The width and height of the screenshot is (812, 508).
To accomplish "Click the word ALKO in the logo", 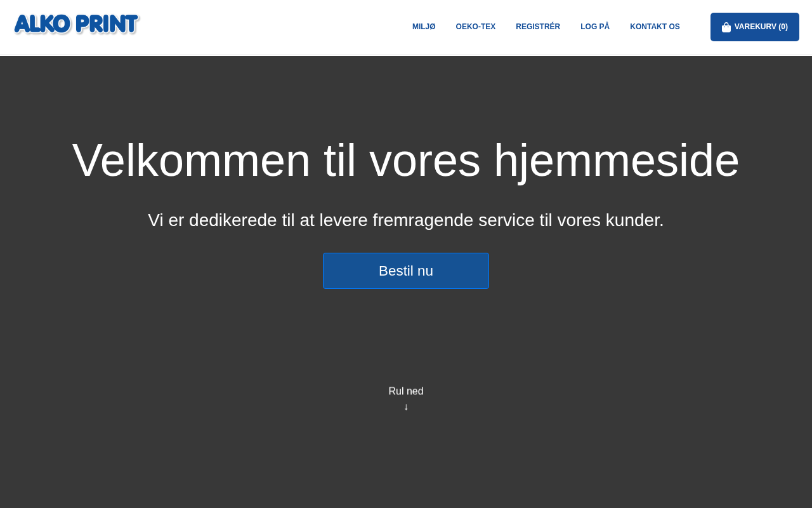I will click(43, 25).
